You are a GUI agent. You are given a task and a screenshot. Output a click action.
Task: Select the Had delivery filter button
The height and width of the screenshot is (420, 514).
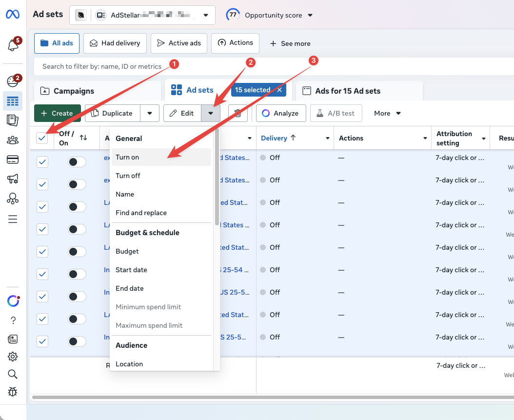coord(115,43)
